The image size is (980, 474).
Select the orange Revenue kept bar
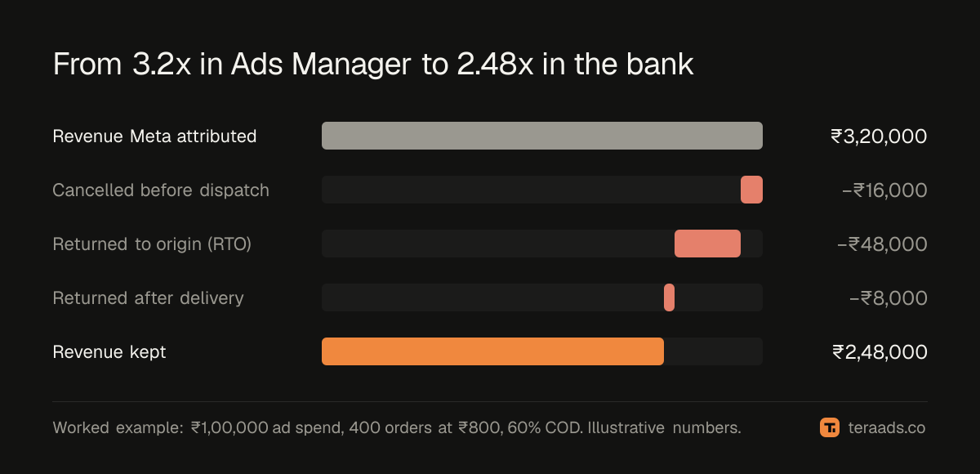[492, 351]
